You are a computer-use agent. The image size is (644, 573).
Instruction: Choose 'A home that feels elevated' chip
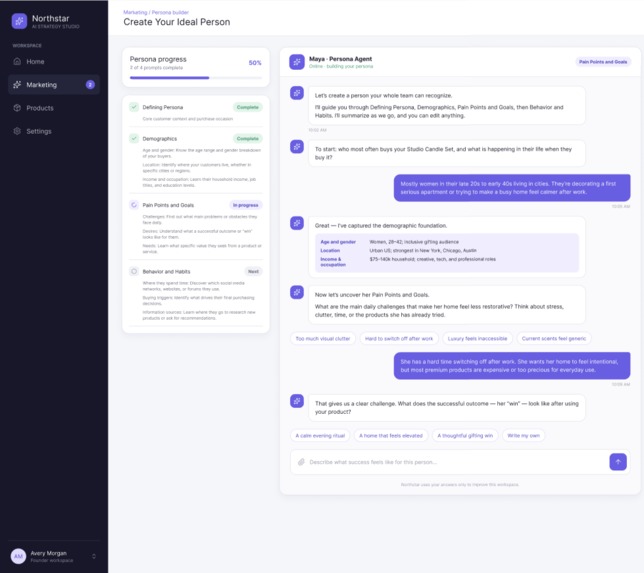click(x=391, y=435)
